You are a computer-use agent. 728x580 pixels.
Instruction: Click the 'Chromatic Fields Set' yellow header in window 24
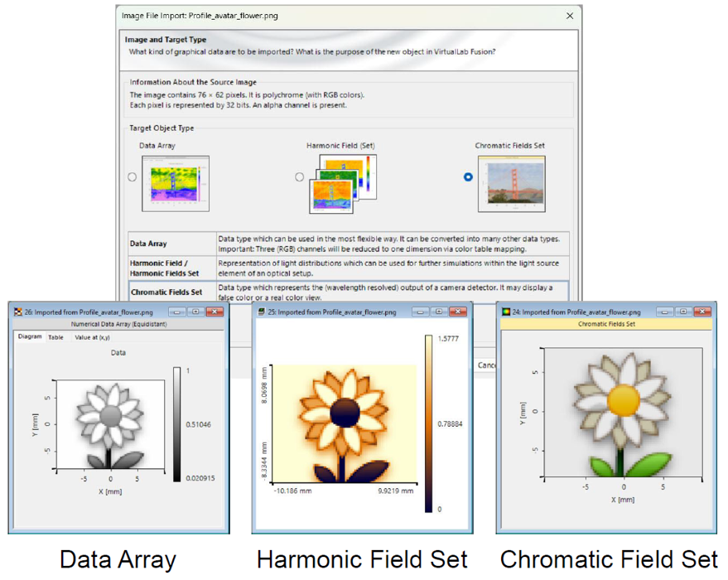tap(606, 324)
